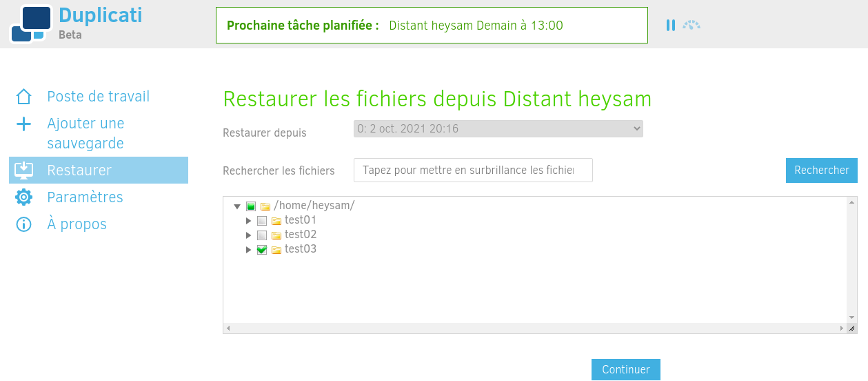Screen dimensions: 868x381
Task: Collapse the /home/heysam/ tree node
Action: (x=237, y=206)
